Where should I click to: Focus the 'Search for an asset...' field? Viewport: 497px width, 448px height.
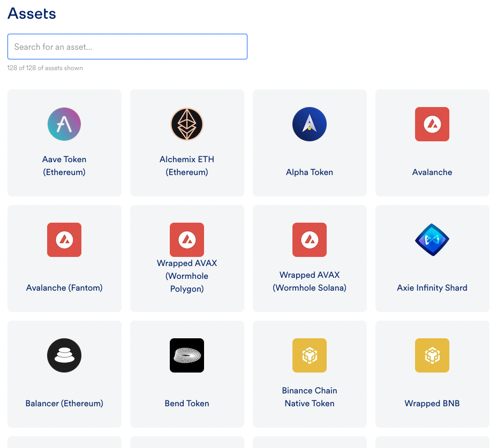(x=127, y=47)
